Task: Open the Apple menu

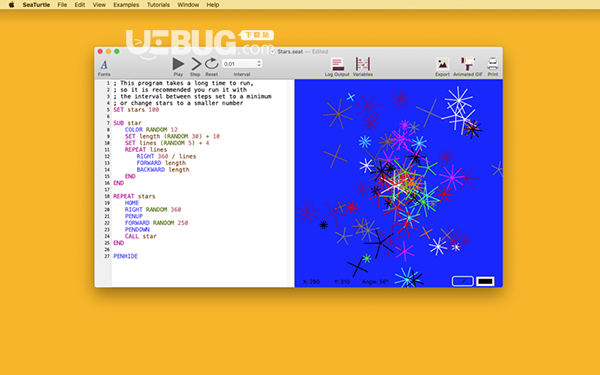Action: (x=11, y=5)
